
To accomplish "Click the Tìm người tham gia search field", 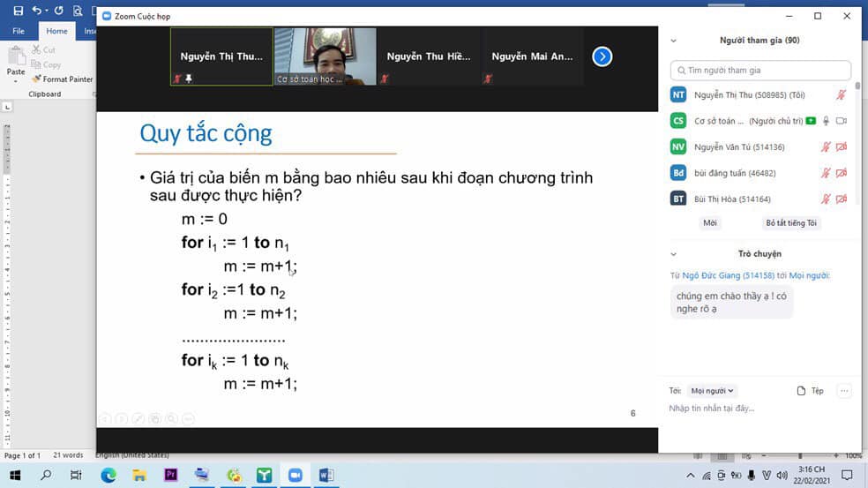I will [760, 71].
